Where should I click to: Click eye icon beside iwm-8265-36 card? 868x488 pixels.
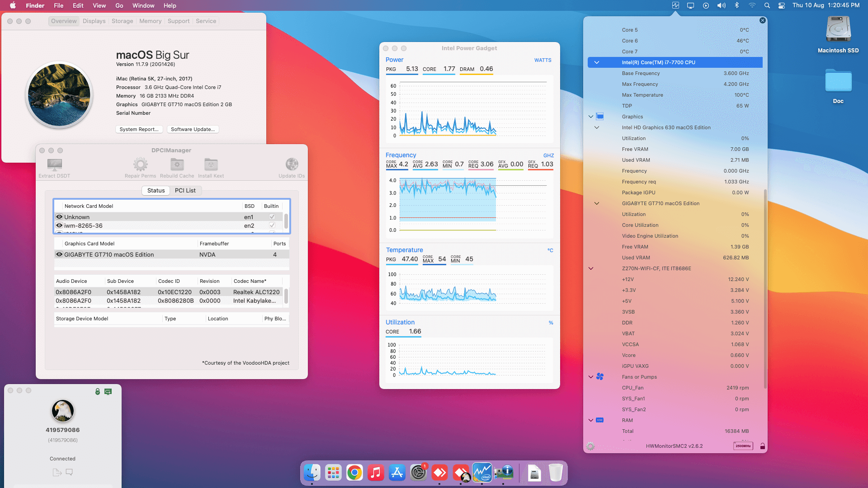59,225
